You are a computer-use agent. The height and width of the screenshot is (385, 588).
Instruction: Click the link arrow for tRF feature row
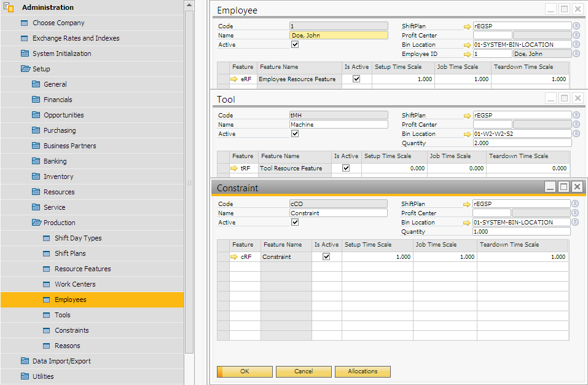[234, 169]
